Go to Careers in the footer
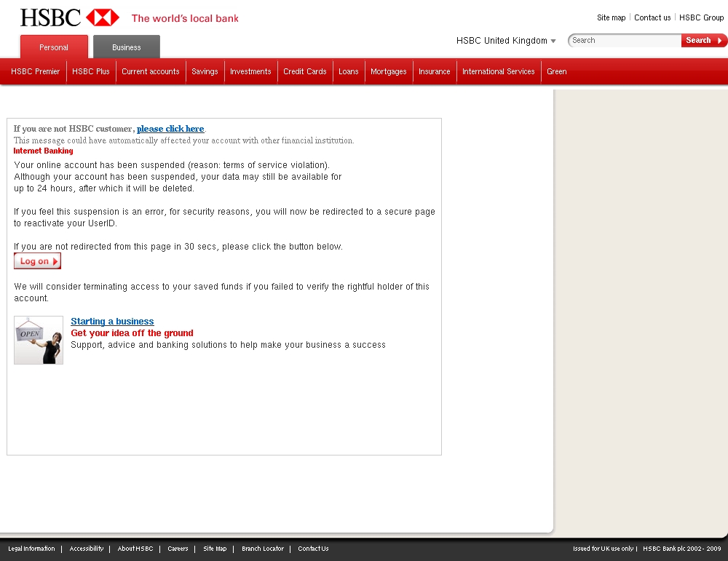Image resolution: width=728 pixels, height=561 pixels. point(178,549)
